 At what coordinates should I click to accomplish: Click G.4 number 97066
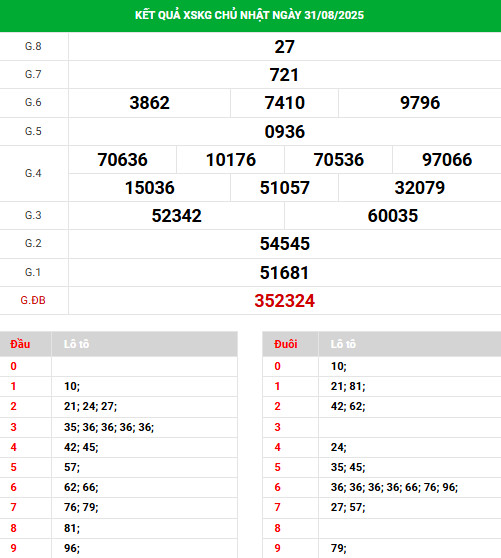tap(447, 159)
